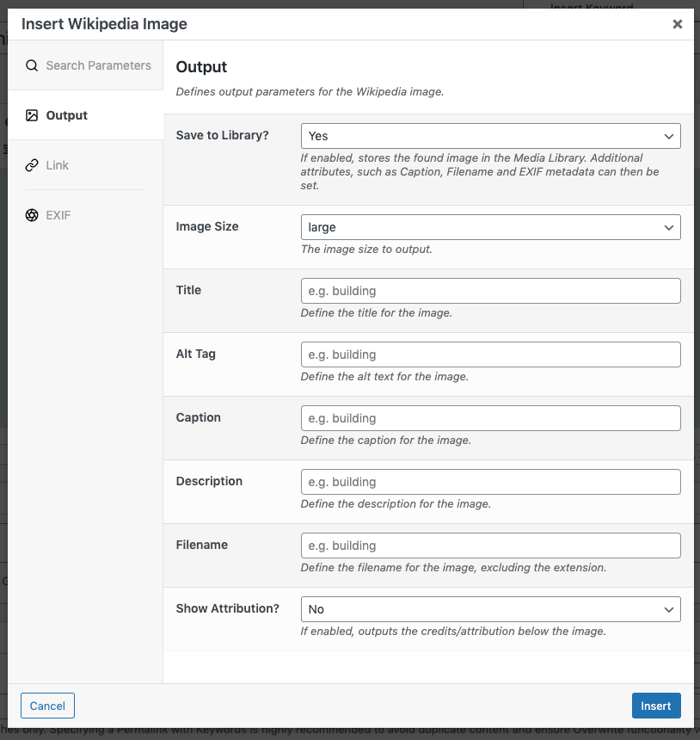Image resolution: width=700 pixels, height=740 pixels.
Task: Click the 'Save to Library?' label
Action: click(x=222, y=135)
